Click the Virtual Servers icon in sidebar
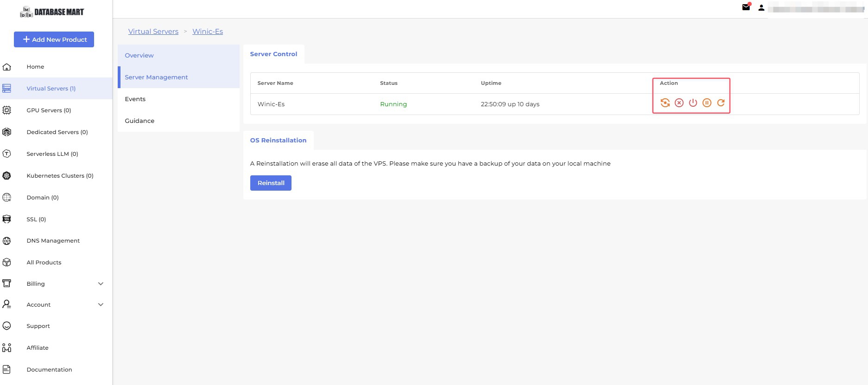This screenshot has height=385, width=868. point(7,88)
